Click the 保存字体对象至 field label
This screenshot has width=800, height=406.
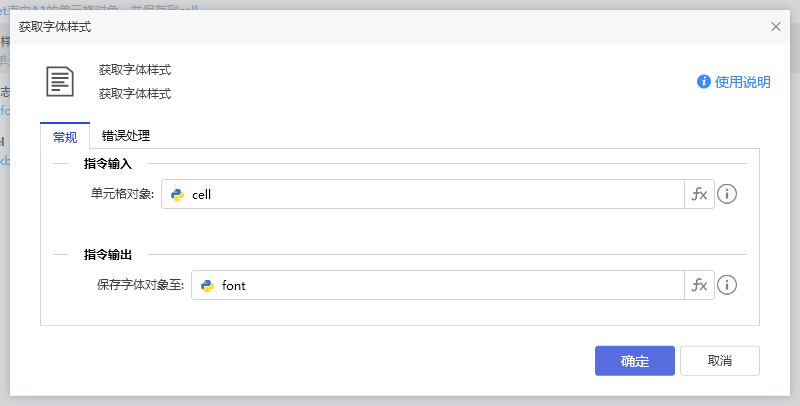click(x=141, y=286)
